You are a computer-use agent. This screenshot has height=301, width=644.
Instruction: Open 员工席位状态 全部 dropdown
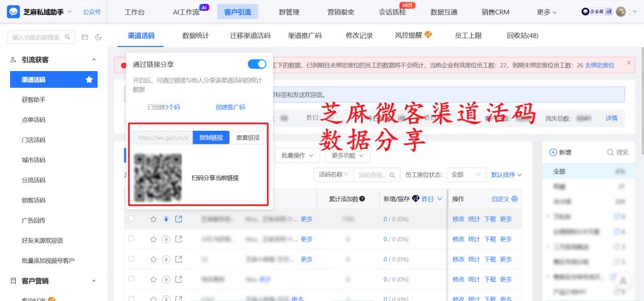(466, 175)
